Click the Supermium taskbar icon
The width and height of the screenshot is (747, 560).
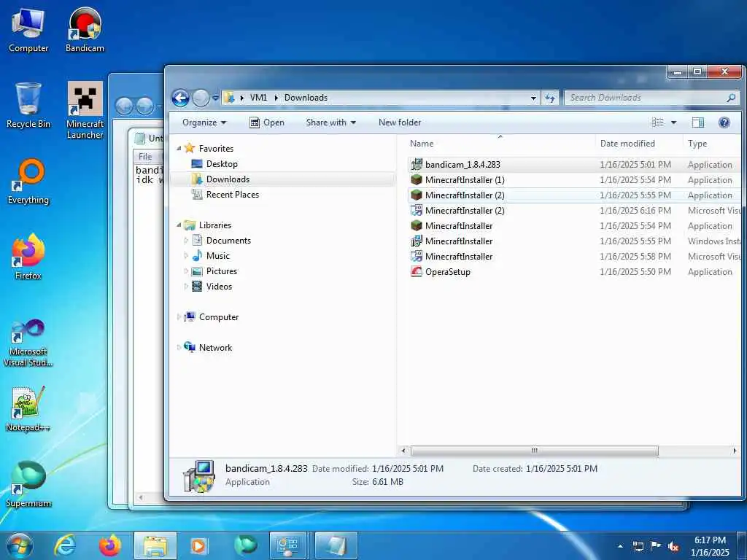coord(246,545)
